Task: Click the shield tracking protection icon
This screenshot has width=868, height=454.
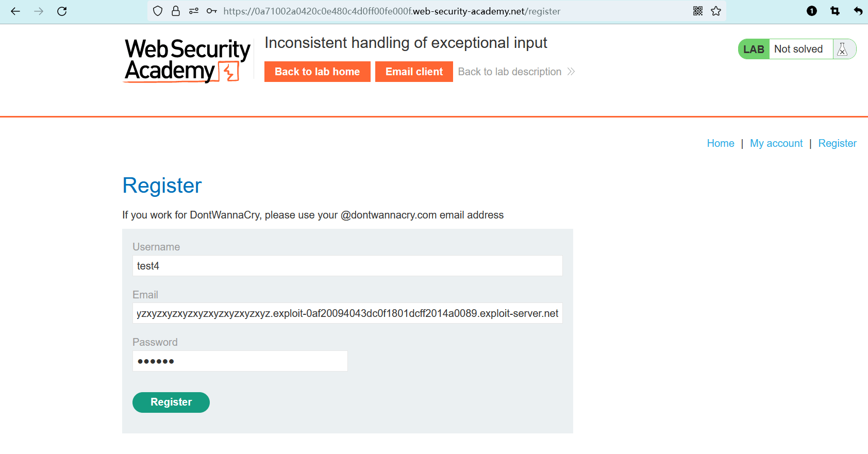Action: [158, 11]
